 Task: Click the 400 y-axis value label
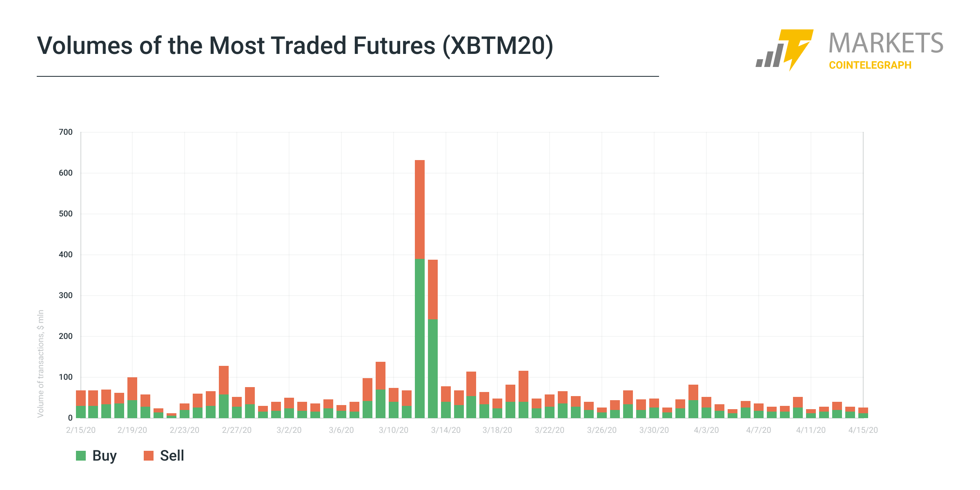coord(66,255)
